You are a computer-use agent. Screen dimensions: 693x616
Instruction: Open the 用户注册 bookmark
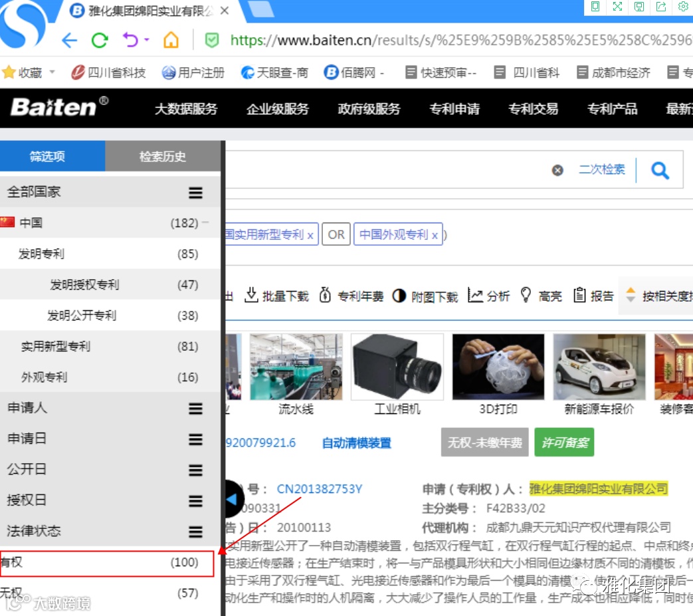click(x=193, y=72)
